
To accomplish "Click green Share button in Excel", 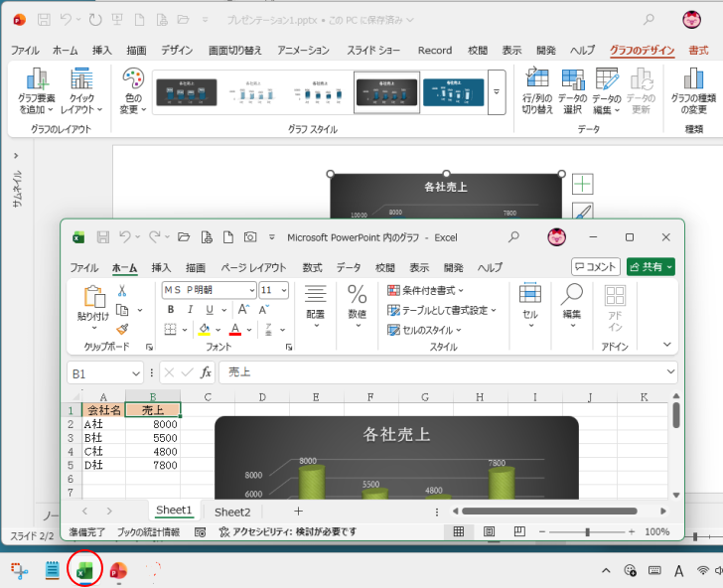I will click(x=651, y=267).
